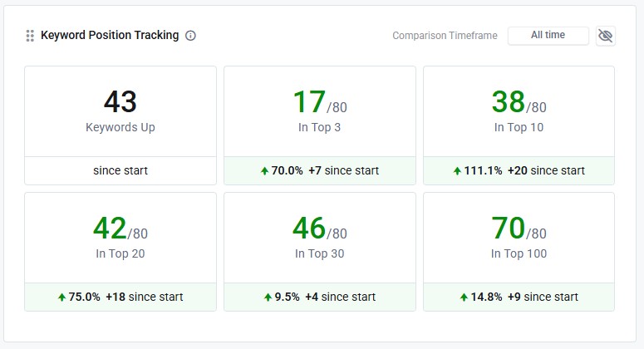The height and width of the screenshot is (349, 644).
Task: Click the drag handle beside Keyword Position Tracking
Action: coord(30,36)
